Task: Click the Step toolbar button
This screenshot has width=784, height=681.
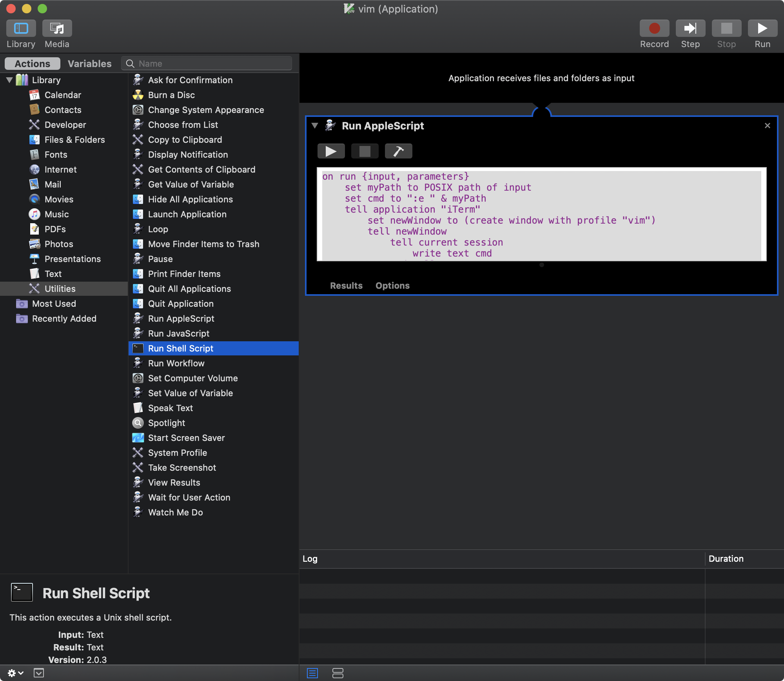Action: tap(690, 29)
